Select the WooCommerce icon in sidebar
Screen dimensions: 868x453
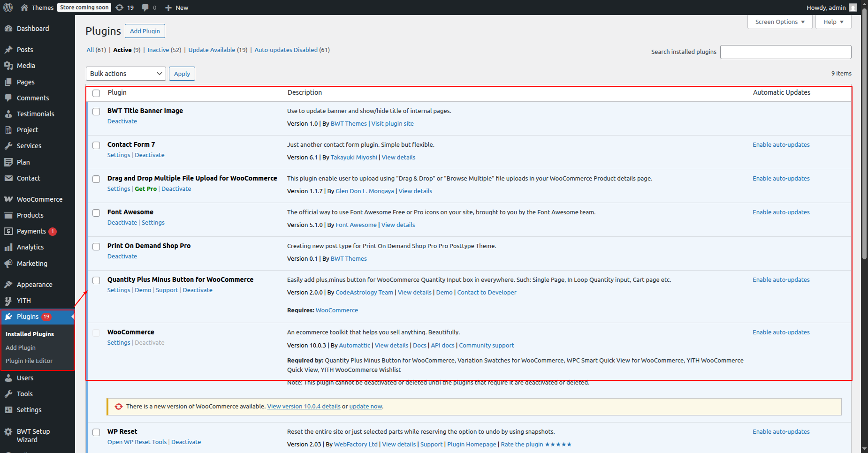pos(8,199)
